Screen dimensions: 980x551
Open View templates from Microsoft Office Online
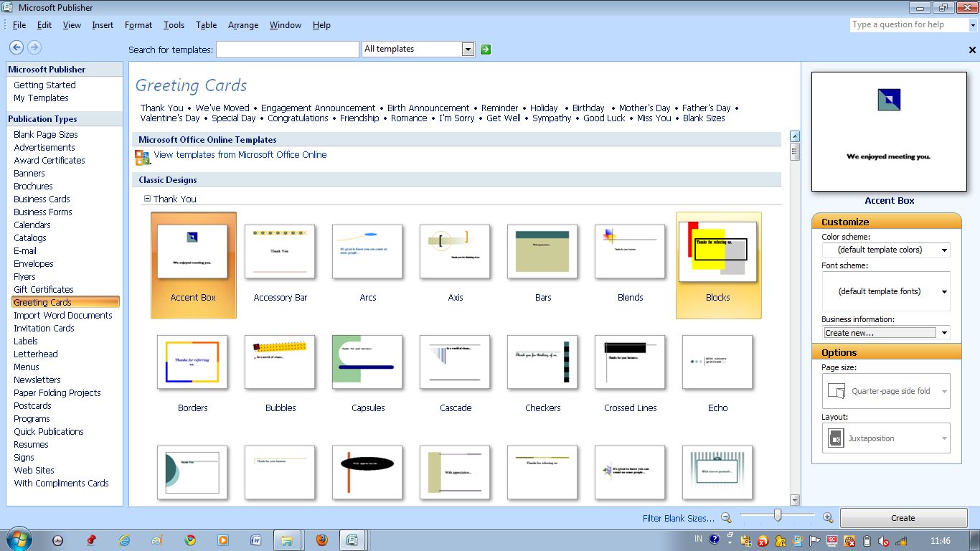pos(240,154)
